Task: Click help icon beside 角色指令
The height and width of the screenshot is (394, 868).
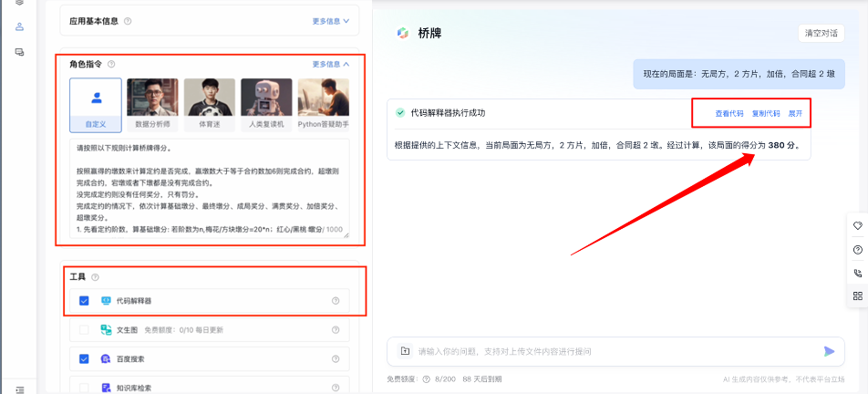Action: point(111,64)
